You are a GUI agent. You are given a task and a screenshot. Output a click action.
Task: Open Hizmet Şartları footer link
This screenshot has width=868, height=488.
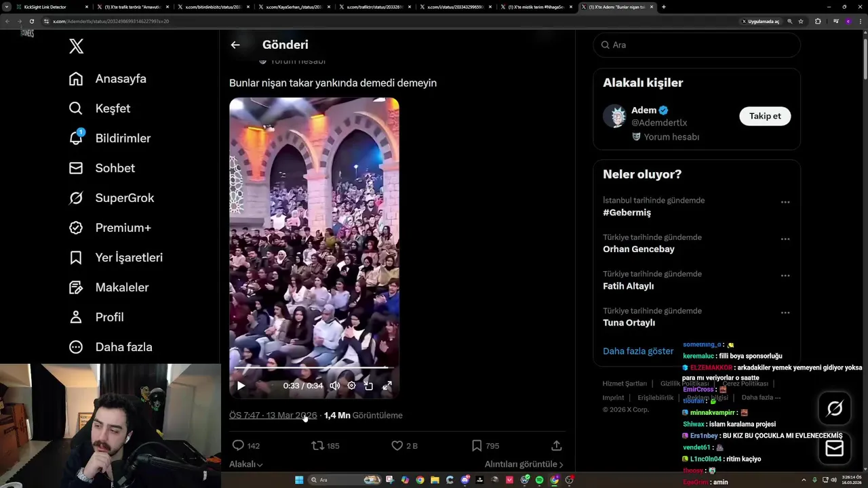(x=625, y=384)
